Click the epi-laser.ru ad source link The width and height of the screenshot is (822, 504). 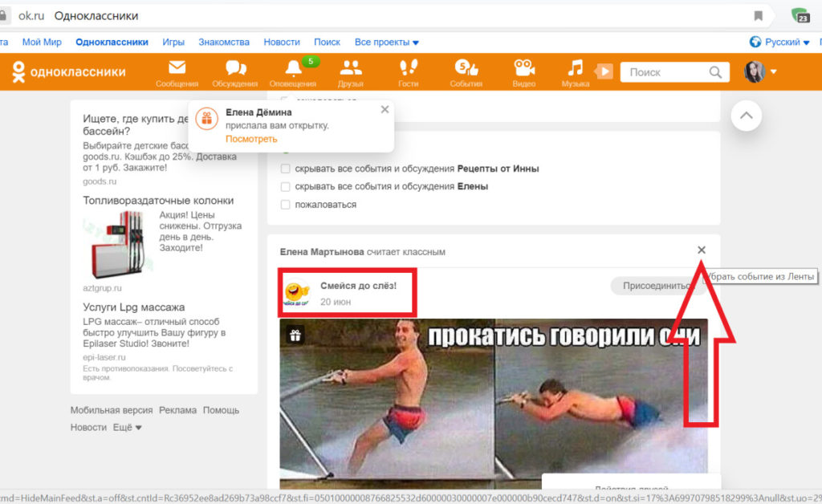pos(104,357)
